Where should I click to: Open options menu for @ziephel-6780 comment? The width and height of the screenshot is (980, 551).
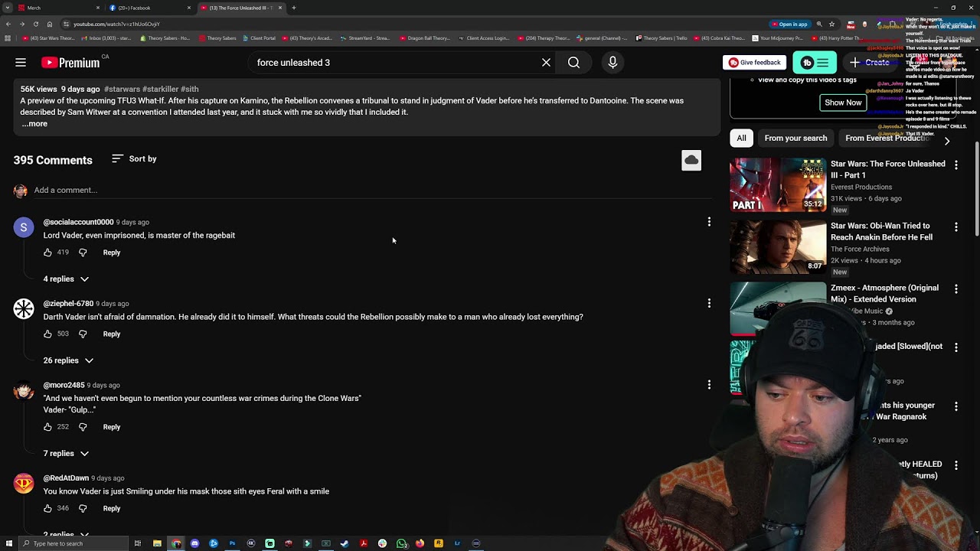point(709,303)
